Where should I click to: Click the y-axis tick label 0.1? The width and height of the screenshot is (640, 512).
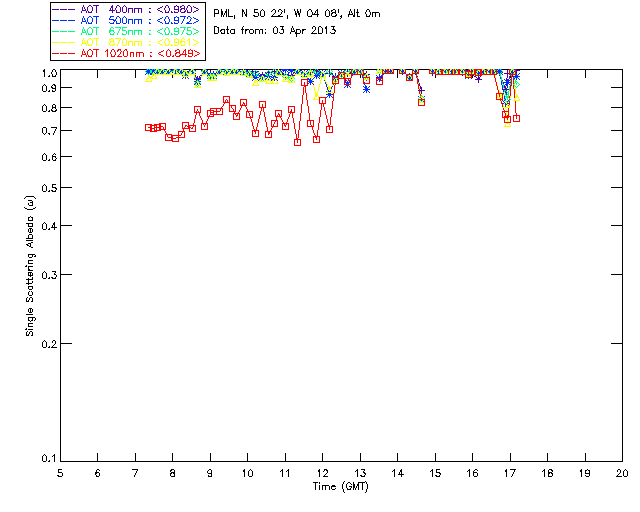tap(49, 459)
